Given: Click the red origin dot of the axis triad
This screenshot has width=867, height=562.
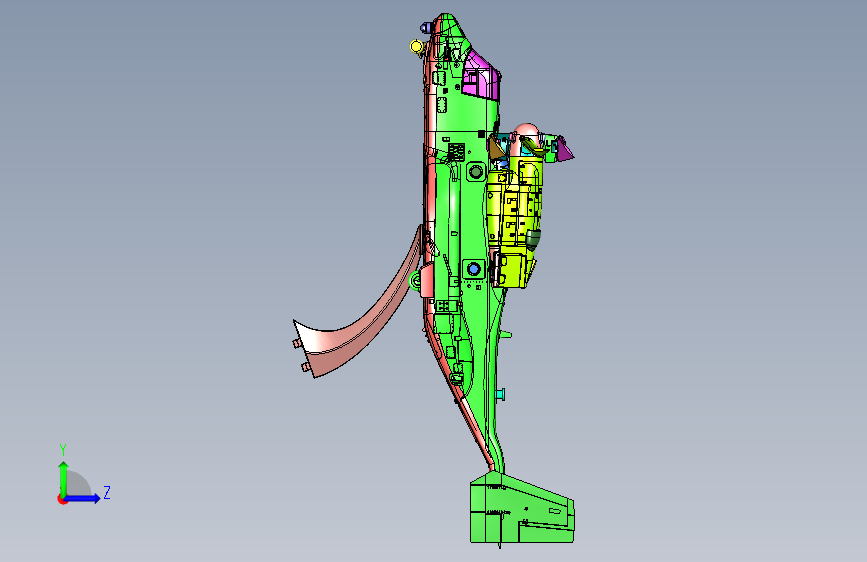Looking at the screenshot, I should [x=62, y=499].
